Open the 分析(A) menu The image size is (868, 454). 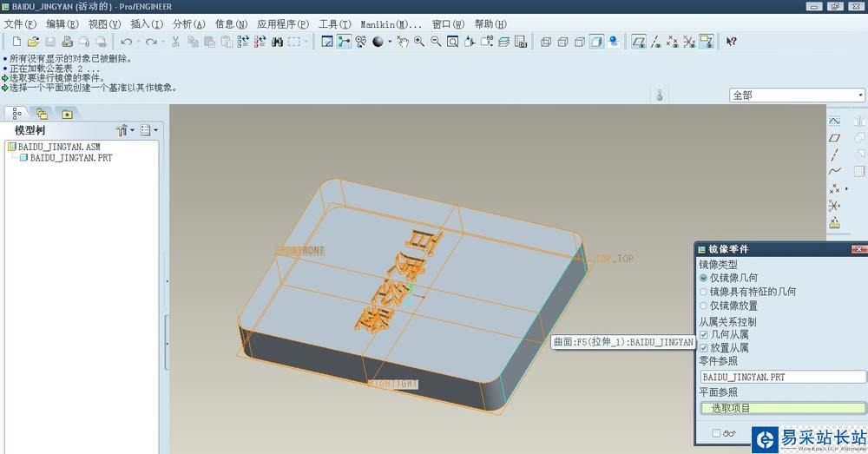188,24
